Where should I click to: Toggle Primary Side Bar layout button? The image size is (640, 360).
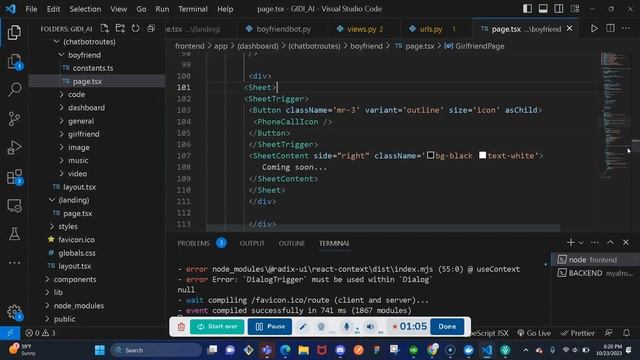coord(527,9)
